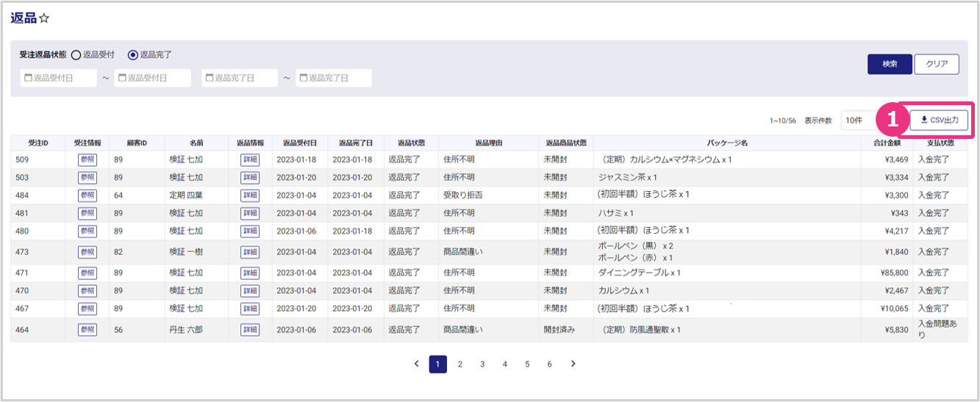Go to the previous page with left chevron
Screen dimensions: 980x402
pos(416,364)
